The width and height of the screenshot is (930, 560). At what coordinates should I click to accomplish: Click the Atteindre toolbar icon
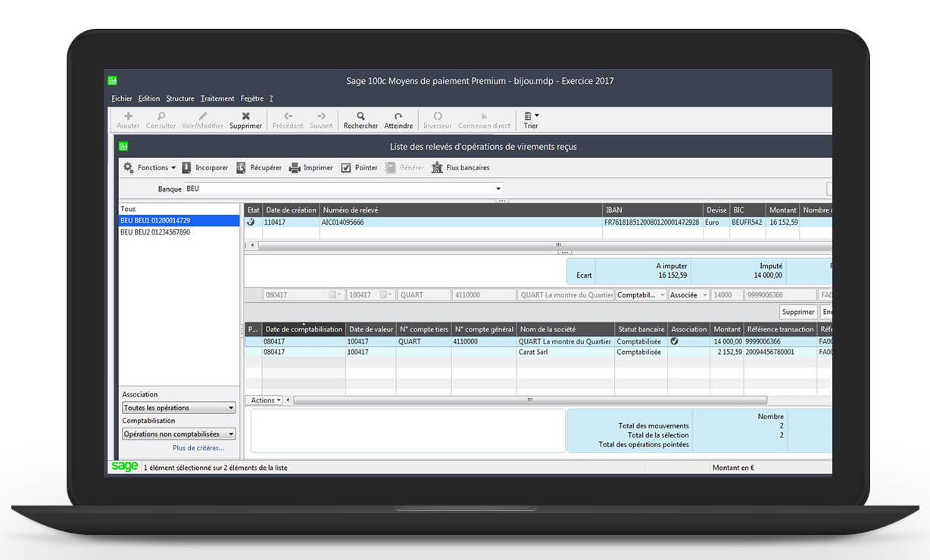click(398, 116)
